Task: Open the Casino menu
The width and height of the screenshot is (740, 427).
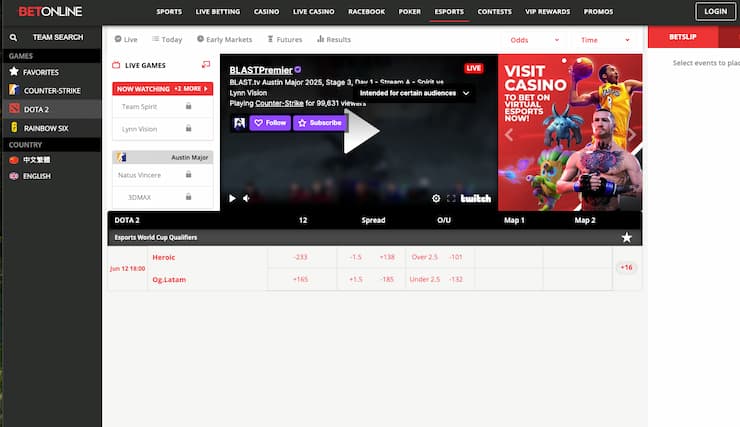Action: pos(266,12)
